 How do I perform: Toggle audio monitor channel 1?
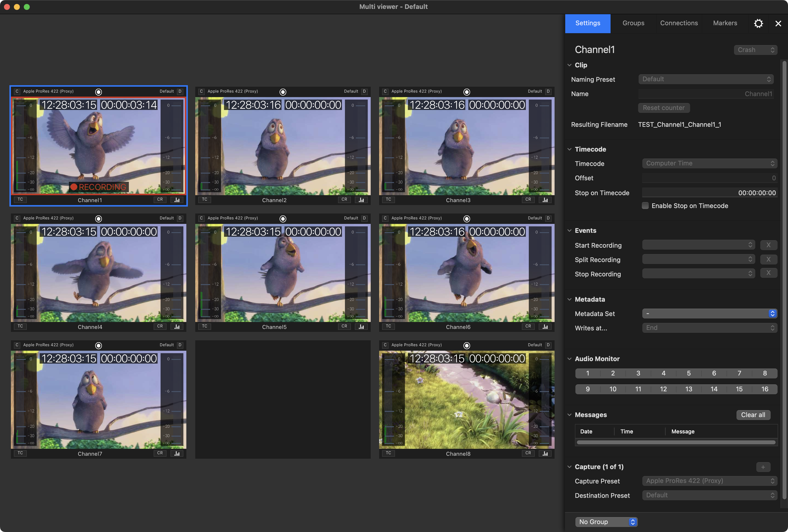pos(588,373)
